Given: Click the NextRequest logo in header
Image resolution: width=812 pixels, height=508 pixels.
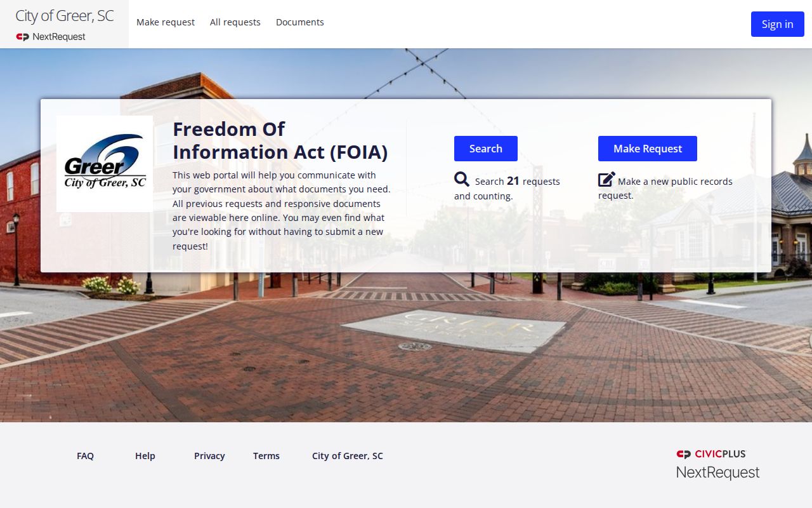Looking at the screenshot, I should [x=51, y=37].
